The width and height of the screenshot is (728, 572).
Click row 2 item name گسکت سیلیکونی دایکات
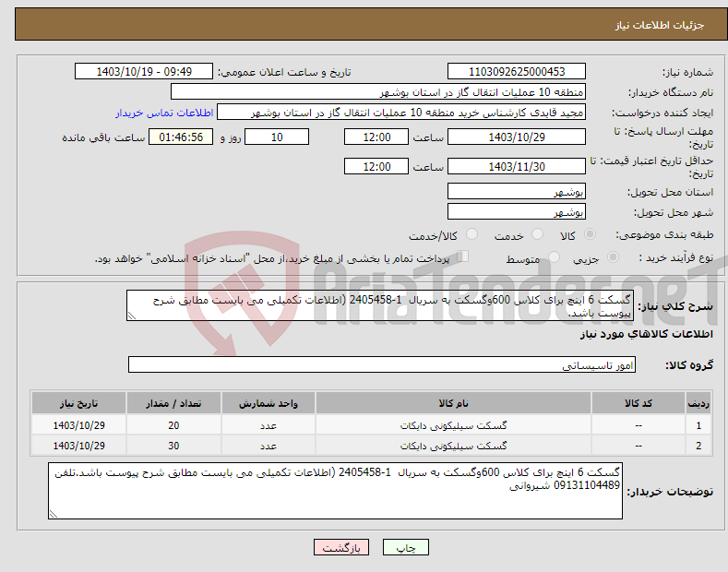point(453,446)
